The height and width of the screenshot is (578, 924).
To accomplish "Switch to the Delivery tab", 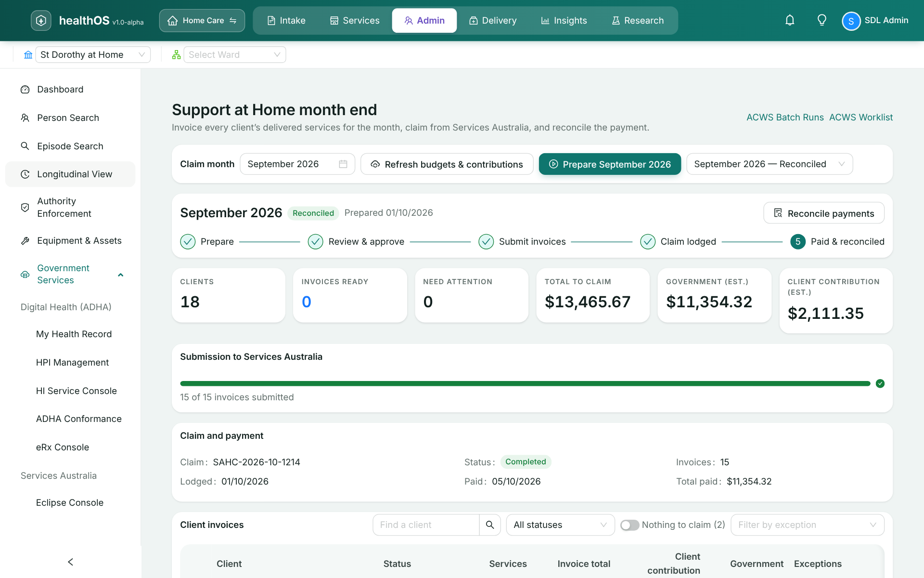I will (493, 20).
